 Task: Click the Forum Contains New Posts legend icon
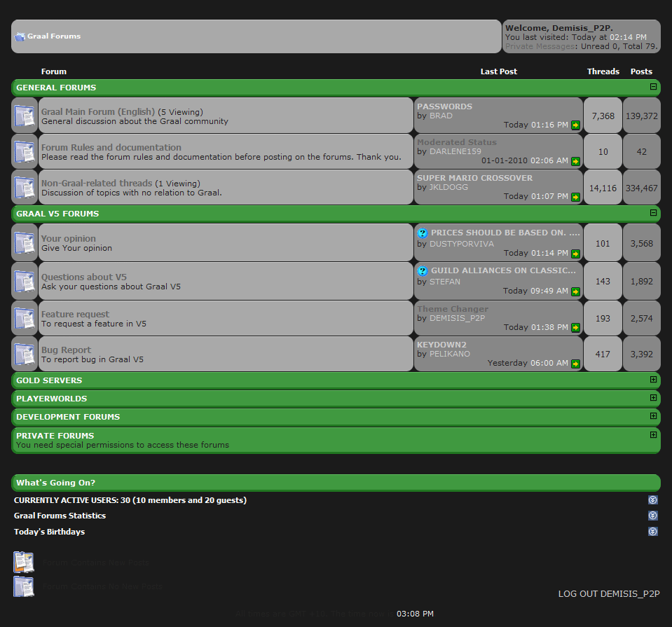click(24, 563)
